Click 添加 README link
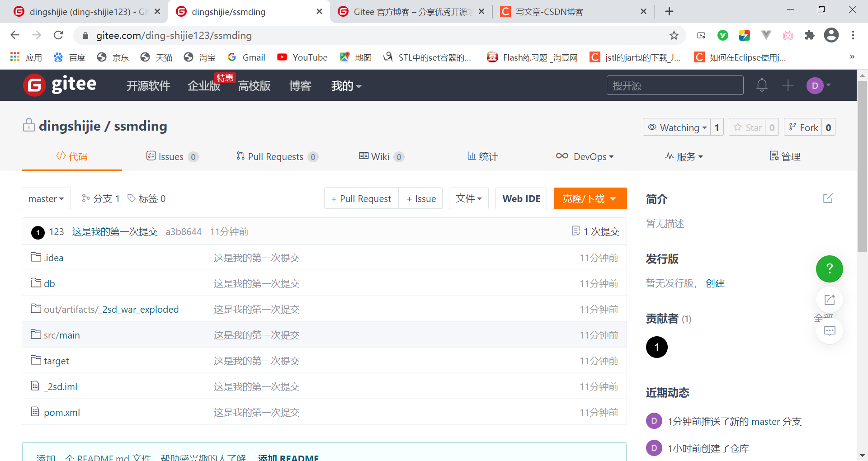This screenshot has width=868, height=461. tap(288, 457)
